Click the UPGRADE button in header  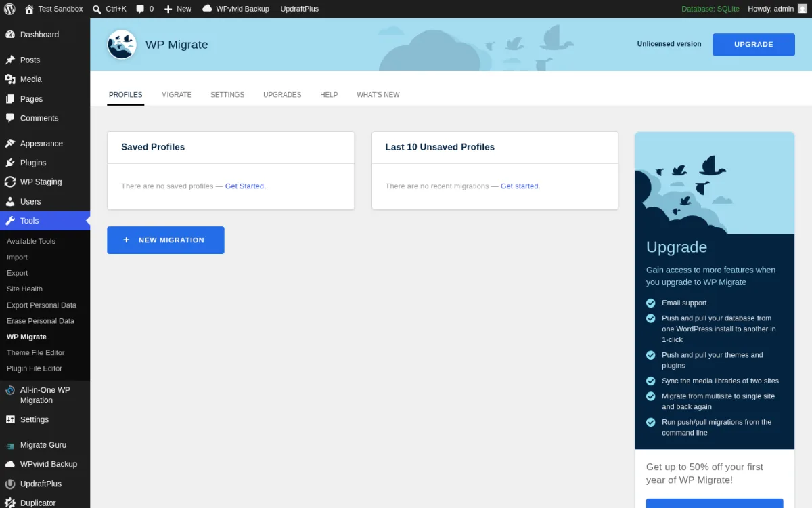753,45
